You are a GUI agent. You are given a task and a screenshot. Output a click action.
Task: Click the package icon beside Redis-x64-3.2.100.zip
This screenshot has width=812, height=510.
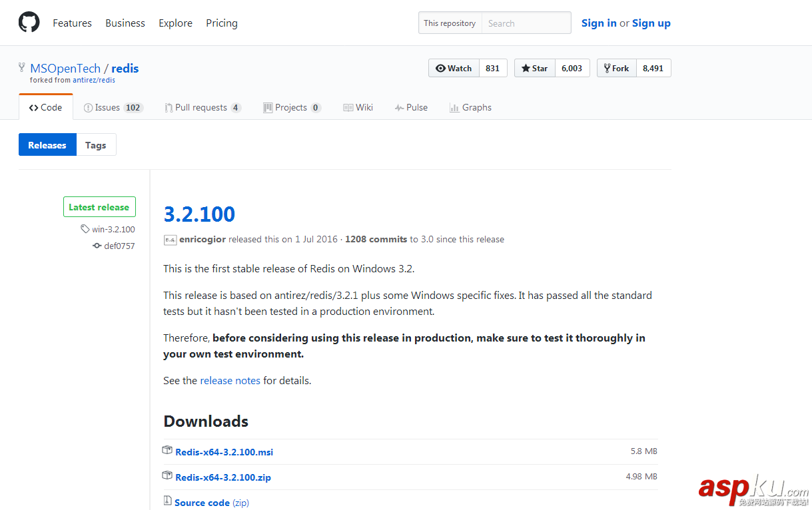[168, 476]
